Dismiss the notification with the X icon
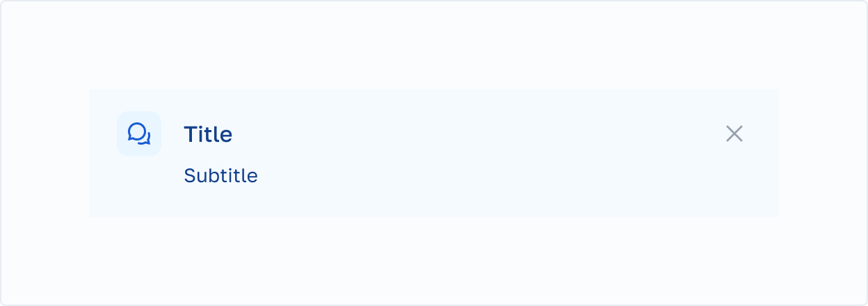 [x=734, y=134]
